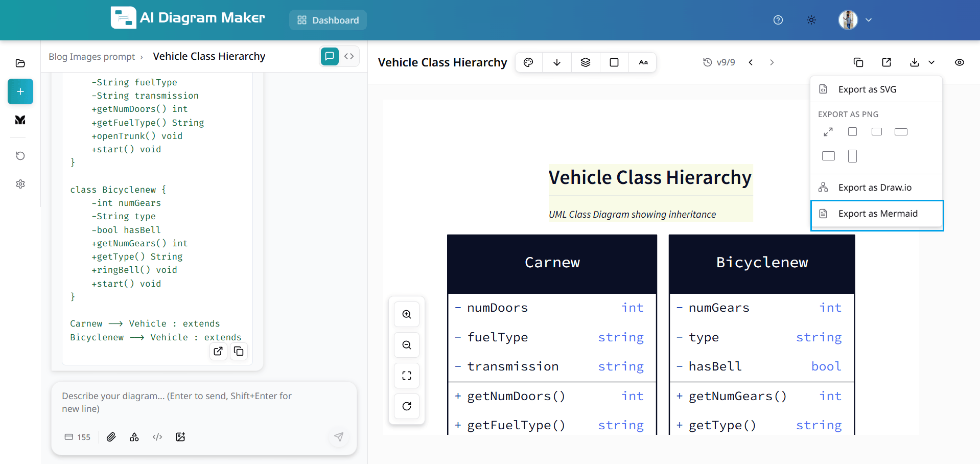Collapse the download options chevron
This screenshot has width=980, height=464.
point(931,62)
